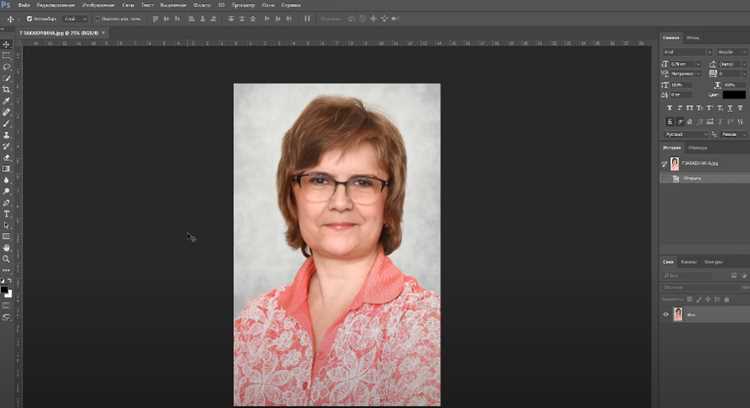750x408 pixels.
Task: Select the Eyedropper tool
Action: coord(6,101)
